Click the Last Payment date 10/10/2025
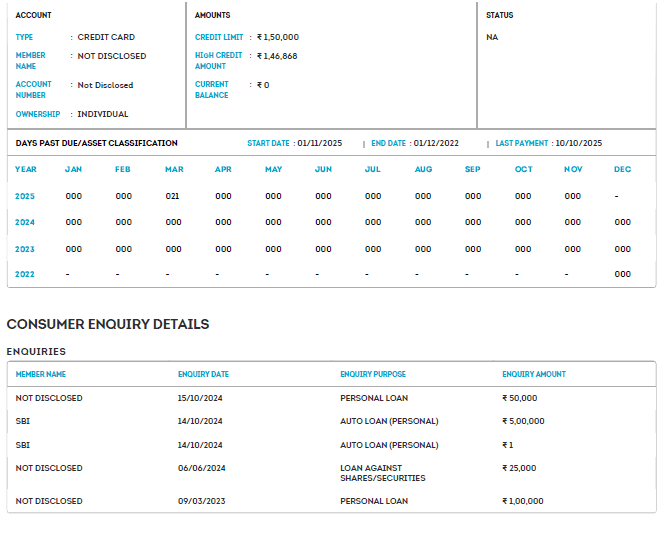This screenshot has width=665, height=550. click(578, 144)
